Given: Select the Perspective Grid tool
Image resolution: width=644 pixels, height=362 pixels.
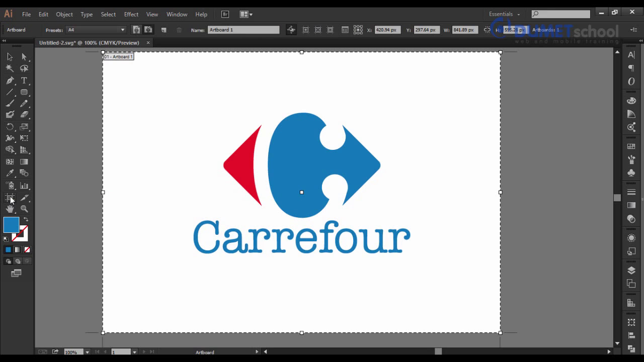Looking at the screenshot, I should click(24, 150).
